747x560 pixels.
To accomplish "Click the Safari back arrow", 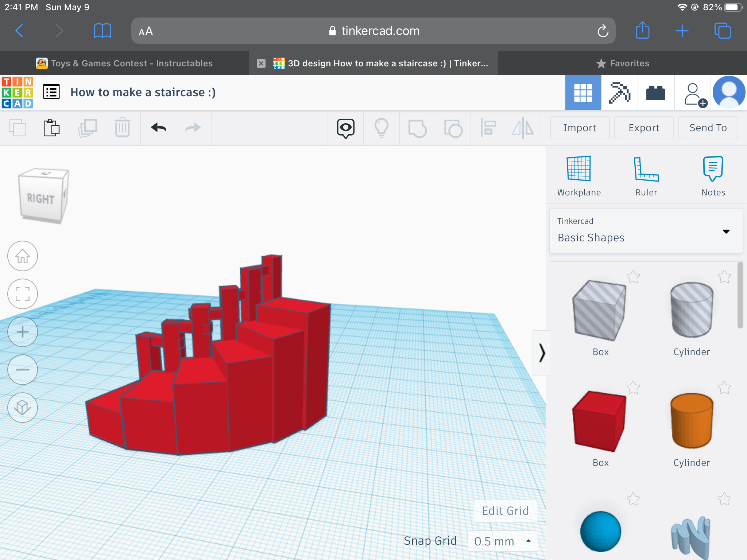I will coord(19,31).
